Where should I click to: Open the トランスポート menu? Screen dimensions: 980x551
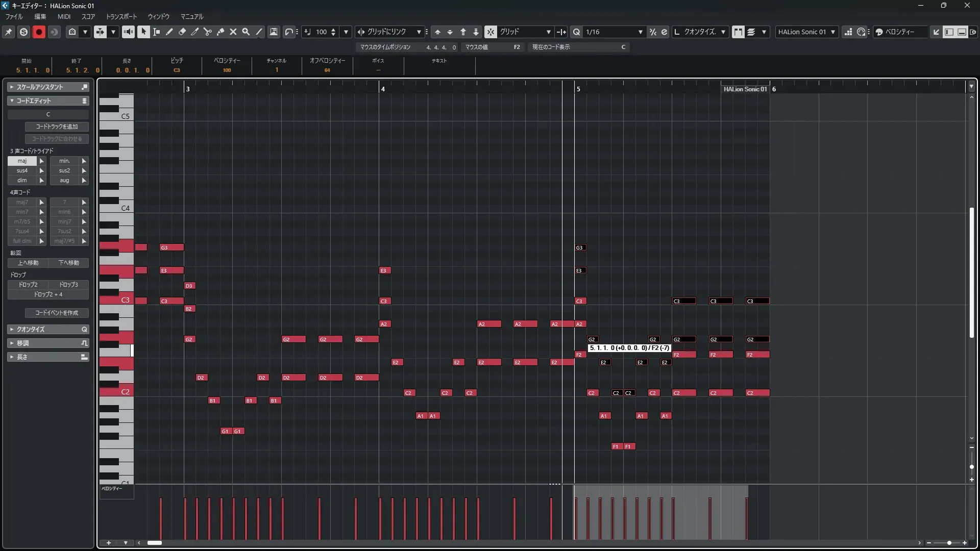121,16
